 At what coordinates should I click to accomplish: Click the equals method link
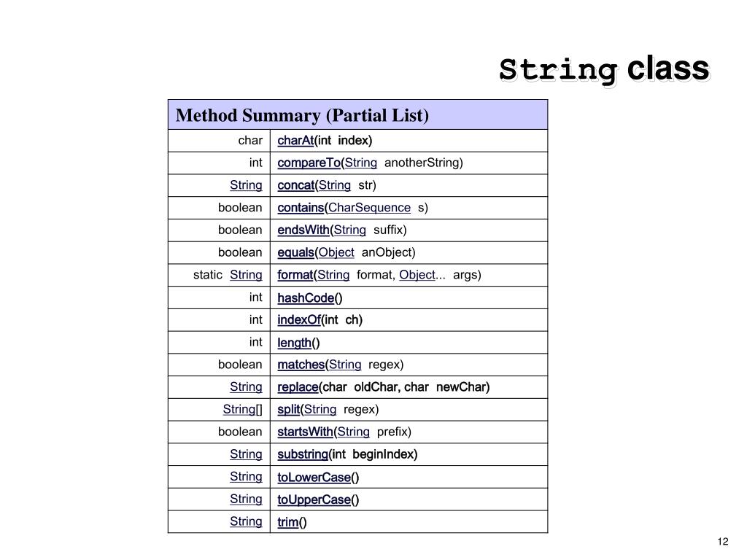pos(296,252)
